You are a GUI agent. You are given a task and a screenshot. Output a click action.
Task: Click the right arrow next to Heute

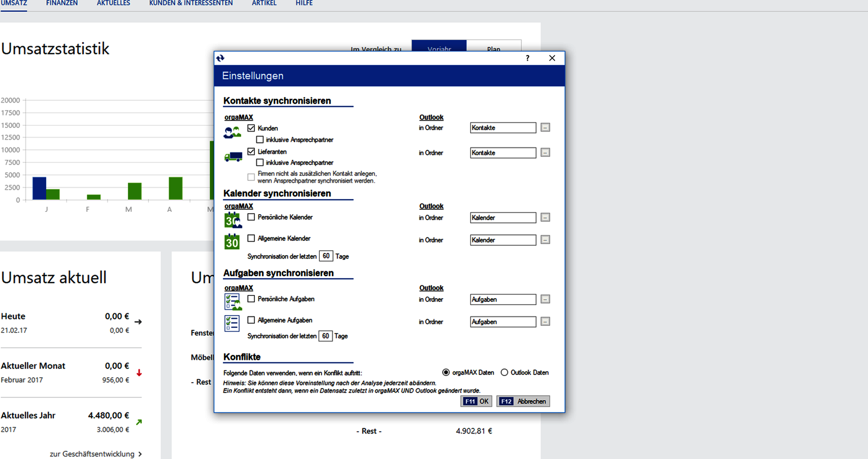tap(138, 322)
